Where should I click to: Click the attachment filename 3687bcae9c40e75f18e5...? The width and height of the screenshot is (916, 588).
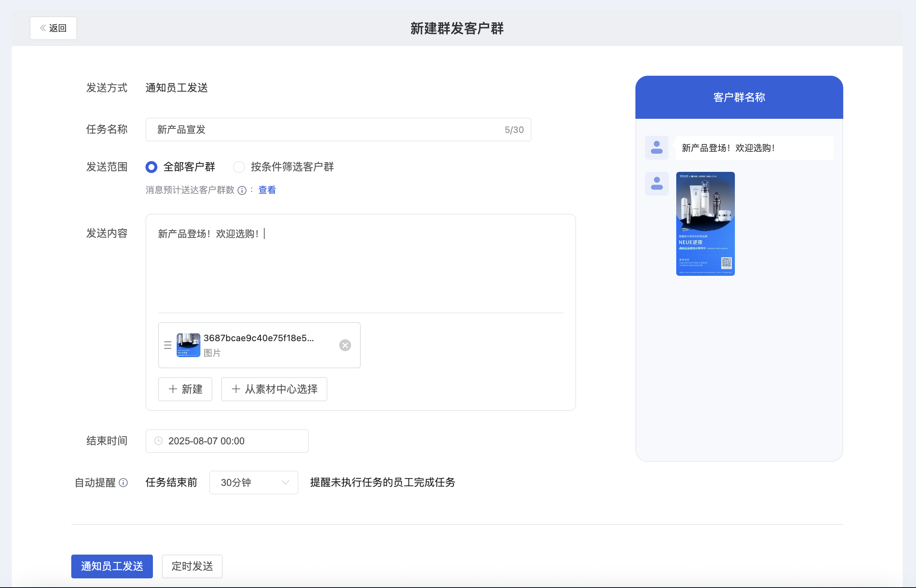pyautogui.click(x=259, y=338)
